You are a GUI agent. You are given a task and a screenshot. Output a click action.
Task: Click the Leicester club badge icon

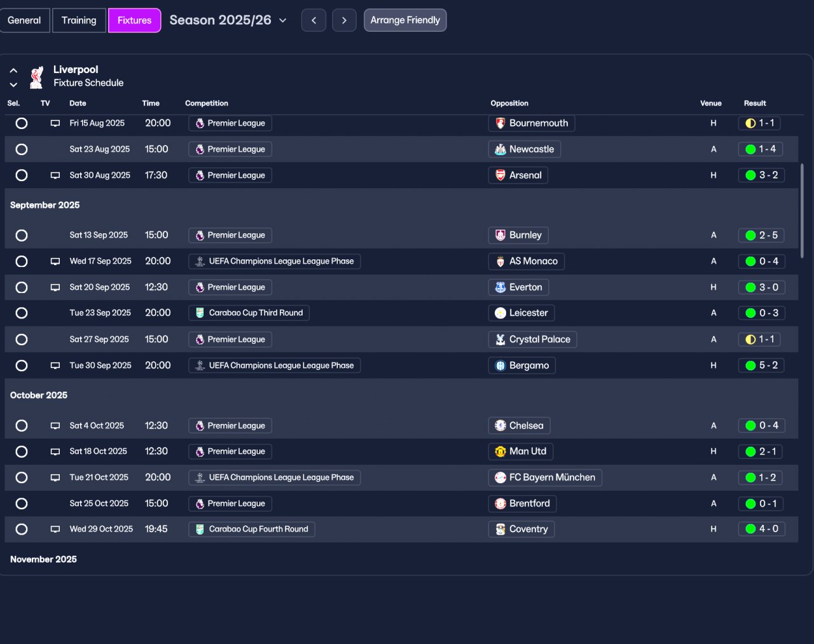pyautogui.click(x=500, y=313)
